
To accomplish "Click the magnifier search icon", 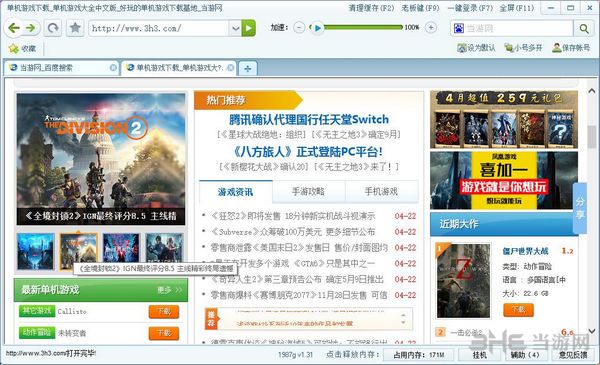I will (x=584, y=28).
